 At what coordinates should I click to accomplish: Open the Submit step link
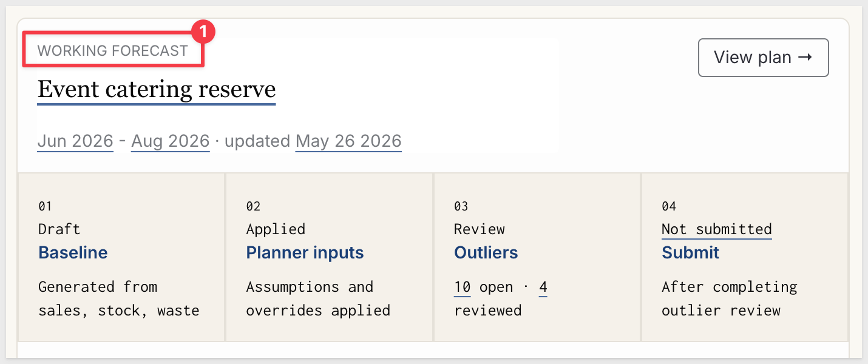[x=690, y=253]
